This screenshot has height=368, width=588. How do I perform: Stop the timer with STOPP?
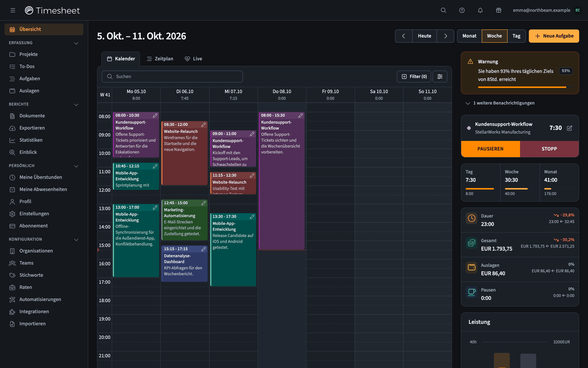pyautogui.click(x=549, y=149)
